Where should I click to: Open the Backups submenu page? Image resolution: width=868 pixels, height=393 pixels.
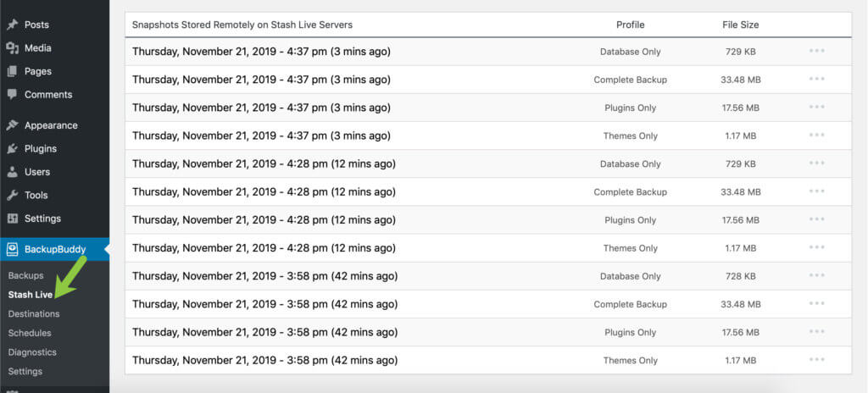(x=26, y=275)
